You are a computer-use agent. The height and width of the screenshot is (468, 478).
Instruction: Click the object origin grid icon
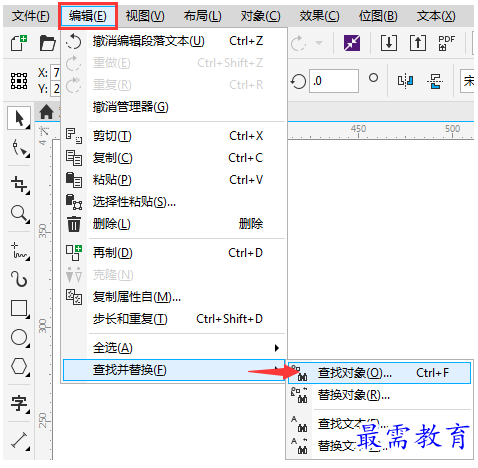pyautogui.click(x=19, y=81)
